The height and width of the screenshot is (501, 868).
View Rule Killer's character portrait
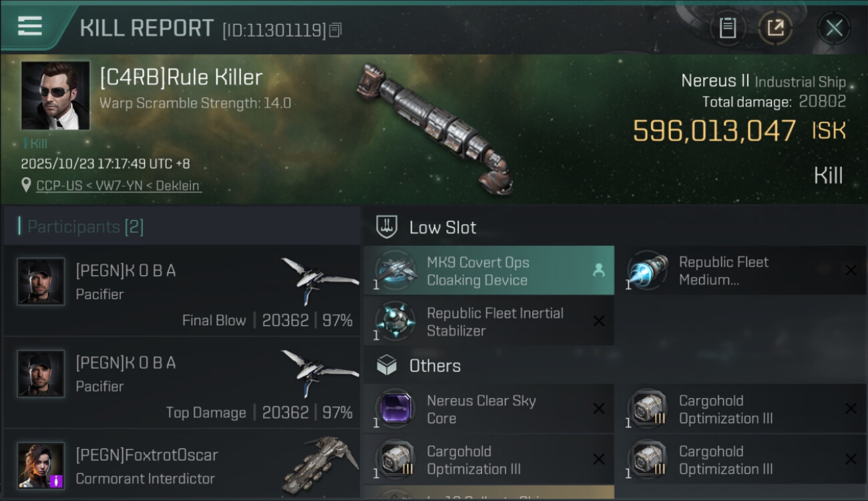click(55, 96)
